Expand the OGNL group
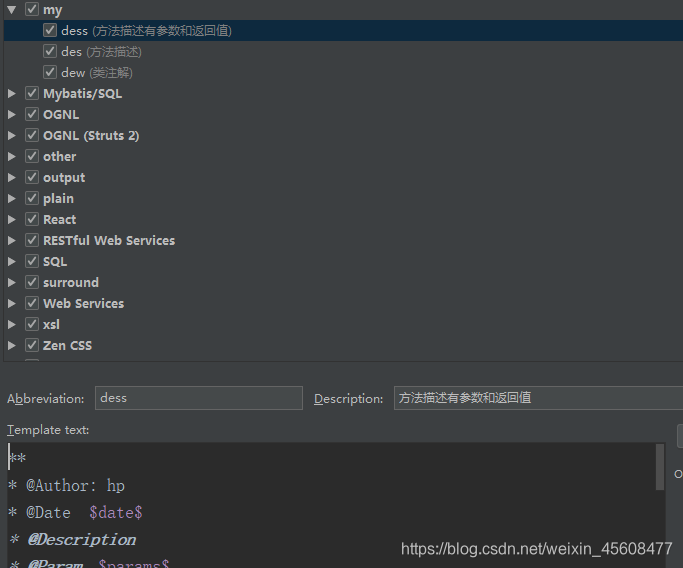 [x=12, y=114]
